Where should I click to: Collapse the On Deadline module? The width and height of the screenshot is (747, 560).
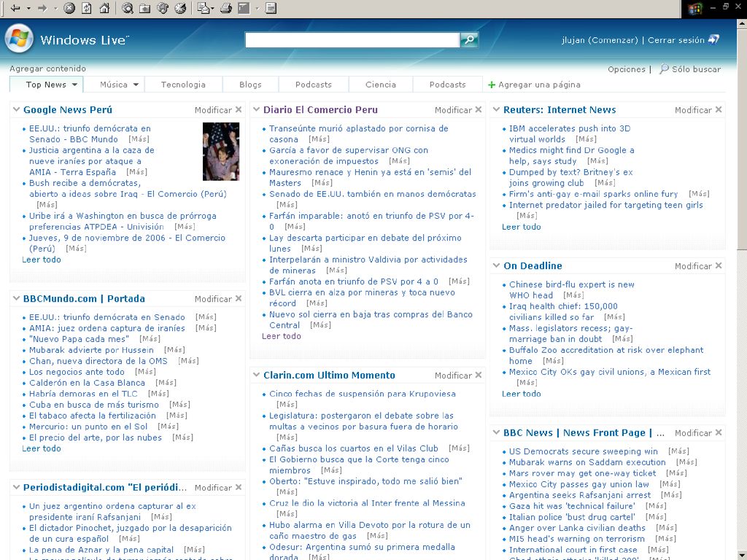(x=496, y=265)
